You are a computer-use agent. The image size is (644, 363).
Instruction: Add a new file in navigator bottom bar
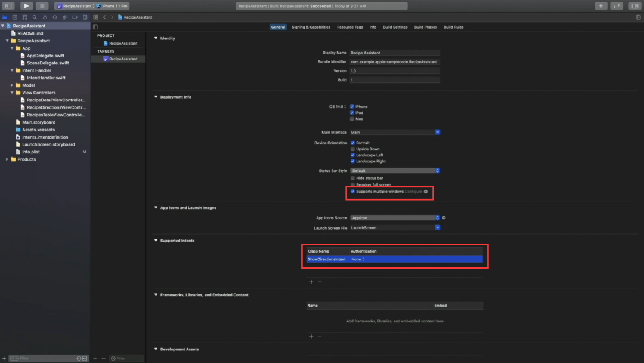tap(4, 358)
